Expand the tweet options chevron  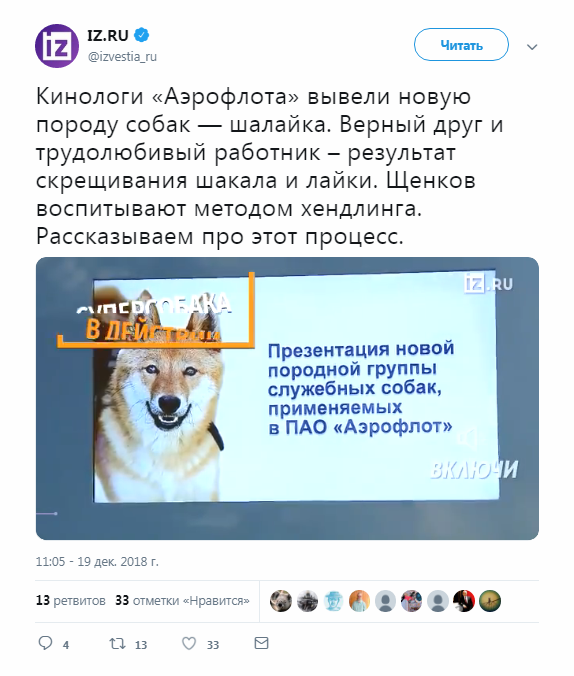[x=532, y=47]
